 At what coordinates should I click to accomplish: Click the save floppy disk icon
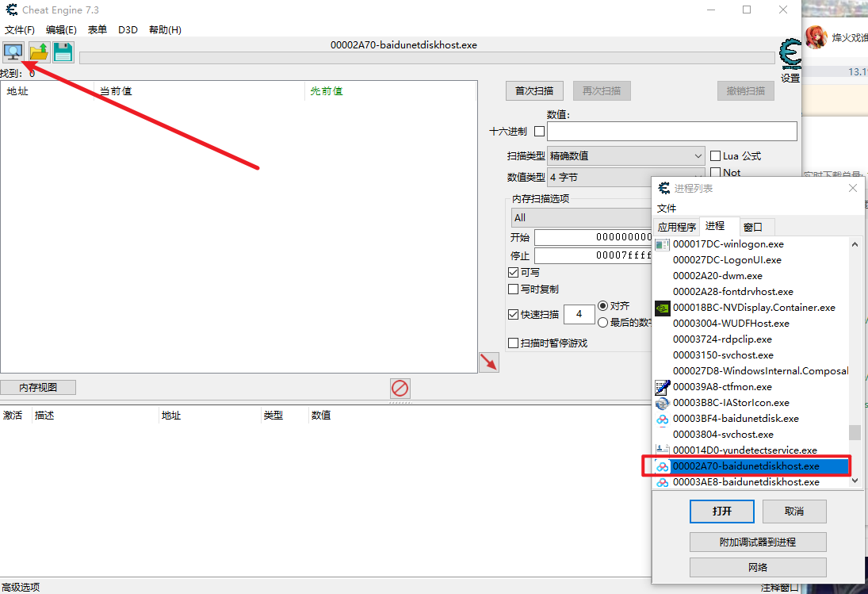[x=63, y=52]
